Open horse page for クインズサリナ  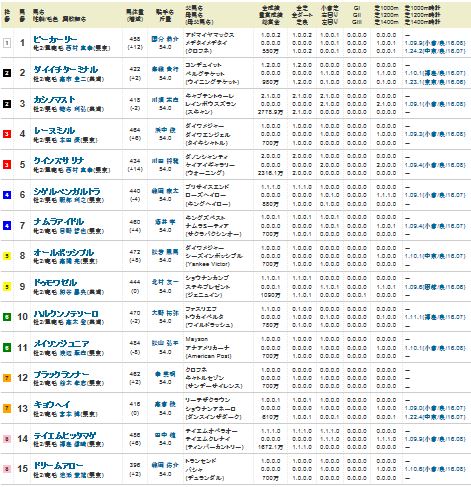coord(58,161)
